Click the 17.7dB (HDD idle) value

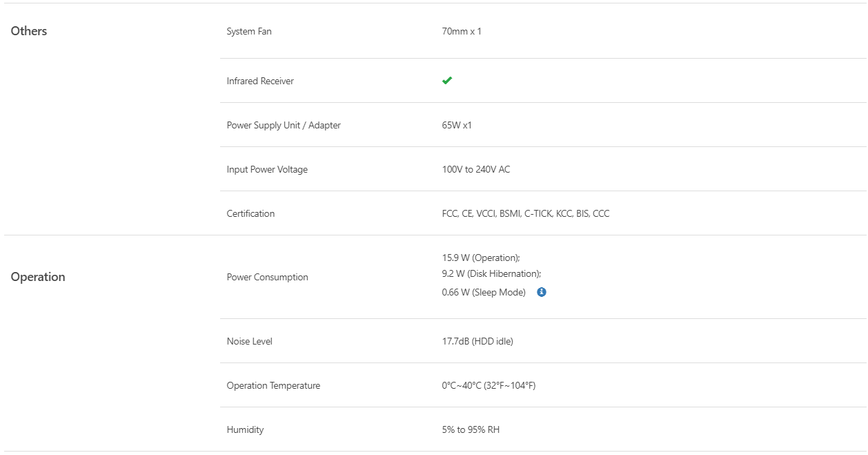477,341
